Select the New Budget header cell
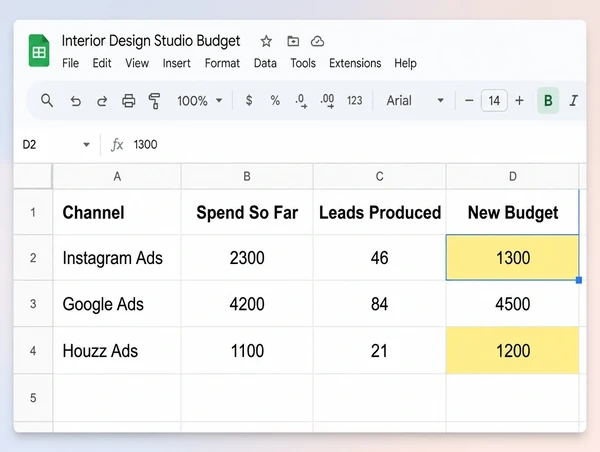The height and width of the screenshot is (452, 600). (513, 212)
